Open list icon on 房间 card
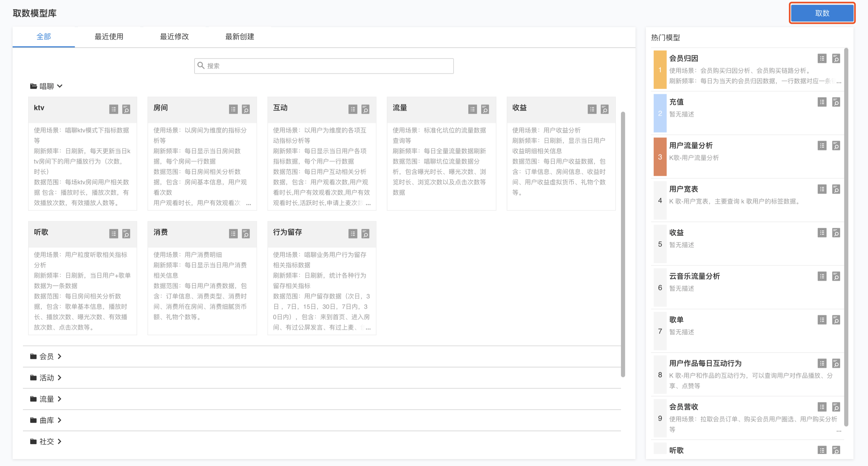Viewport: 868px width, 466px height. coord(233,109)
